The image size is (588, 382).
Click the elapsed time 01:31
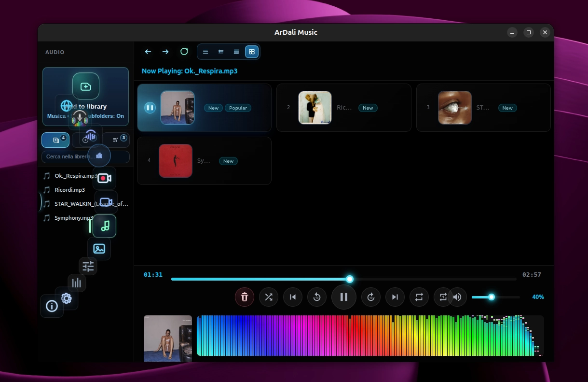click(x=153, y=275)
